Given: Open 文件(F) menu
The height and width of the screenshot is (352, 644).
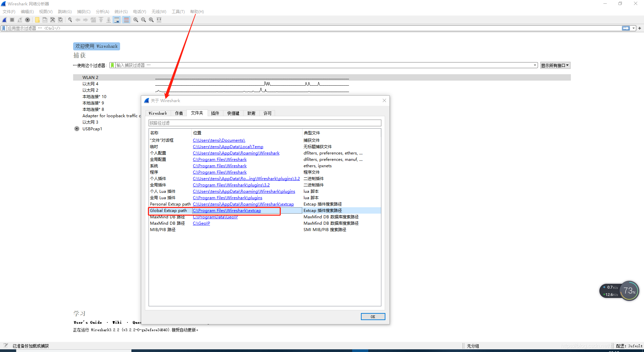Looking at the screenshot, I should coord(9,11).
